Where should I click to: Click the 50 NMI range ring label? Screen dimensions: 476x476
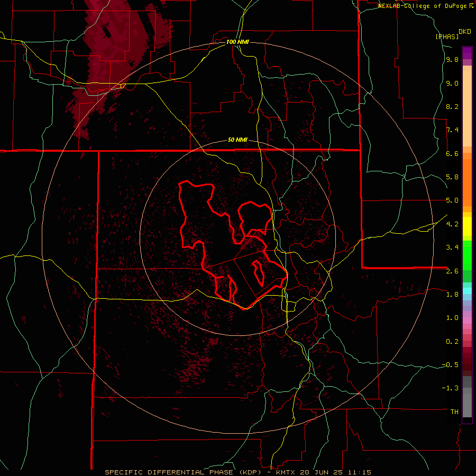[x=237, y=140]
